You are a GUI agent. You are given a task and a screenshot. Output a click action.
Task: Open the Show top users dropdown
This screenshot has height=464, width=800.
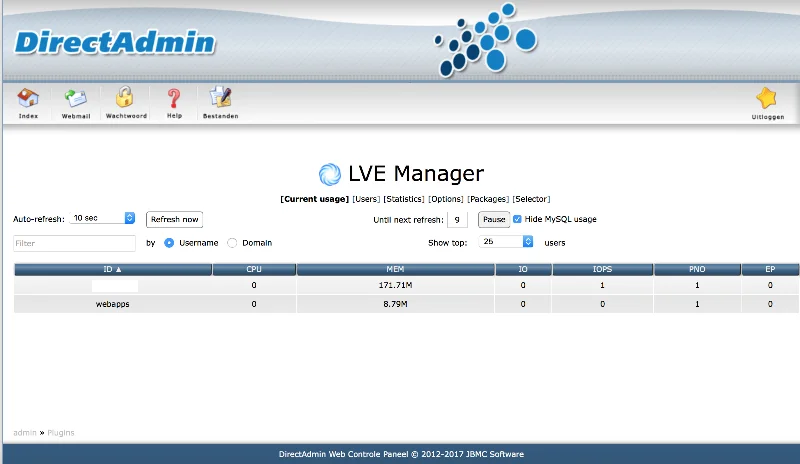506,241
